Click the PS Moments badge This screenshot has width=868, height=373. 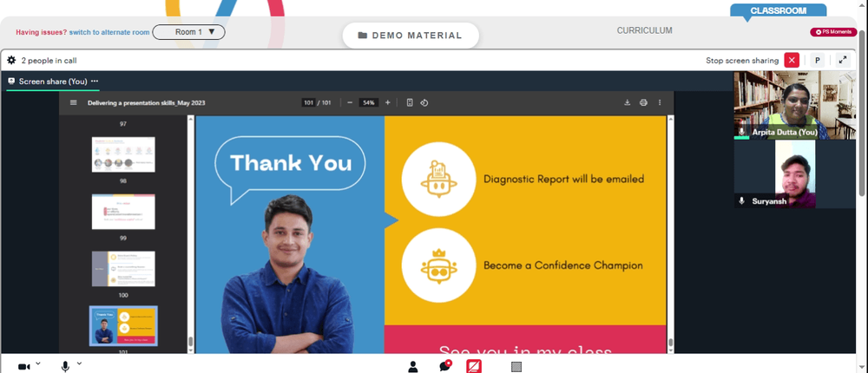pyautogui.click(x=833, y=32)
